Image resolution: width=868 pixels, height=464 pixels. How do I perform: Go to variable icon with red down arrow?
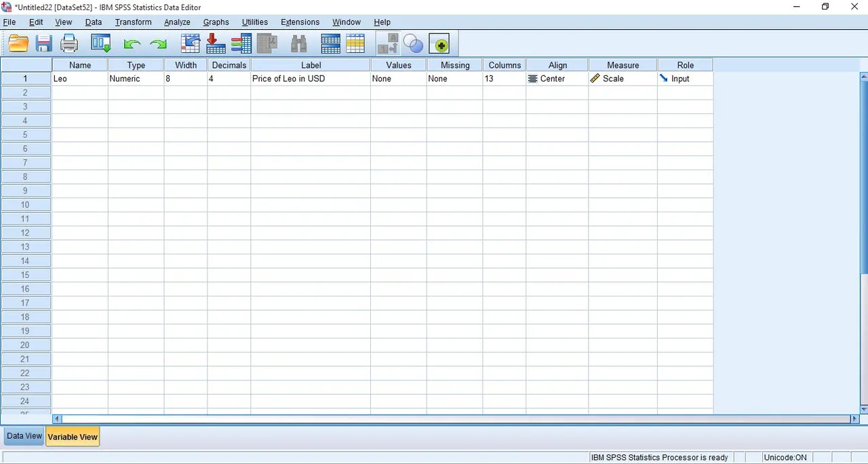click(x=216, y=44)
